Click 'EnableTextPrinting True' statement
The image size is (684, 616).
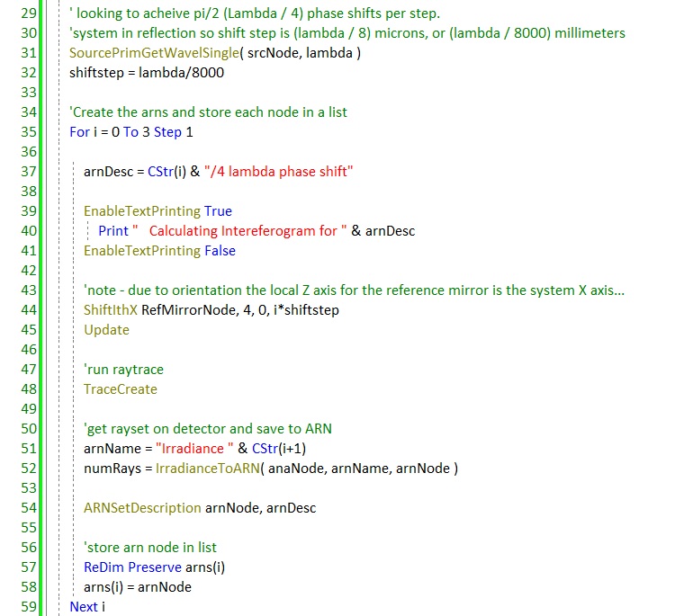pos(157,211)
